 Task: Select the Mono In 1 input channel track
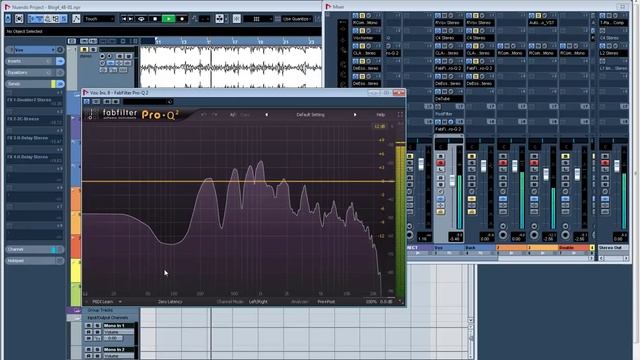(118, 326)
